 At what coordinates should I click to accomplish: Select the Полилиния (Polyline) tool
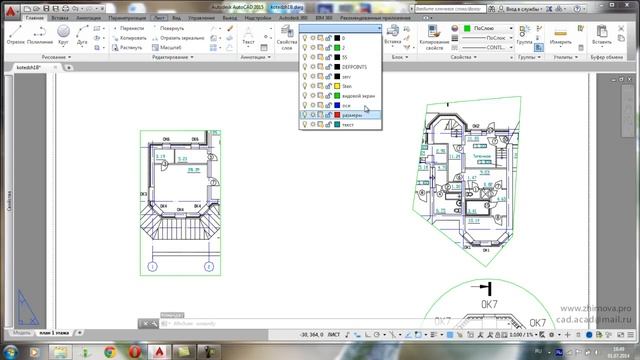coord(40,35)
